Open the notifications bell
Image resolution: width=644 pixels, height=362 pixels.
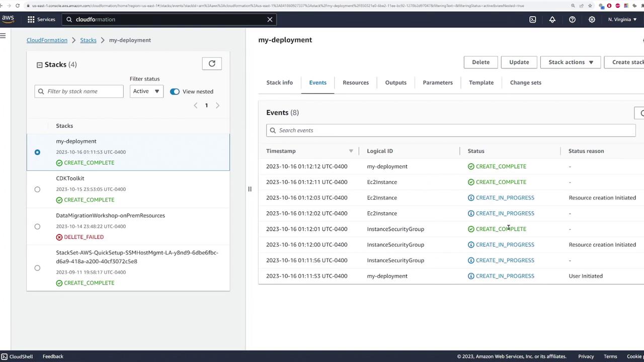click(552, 19)
